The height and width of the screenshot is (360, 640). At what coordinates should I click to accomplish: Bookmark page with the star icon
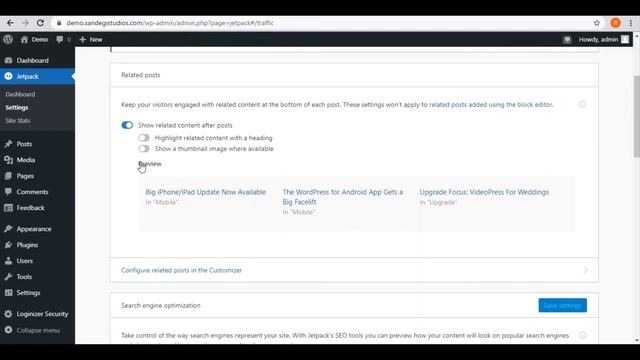pyautogui.click(x=597, y=23)
